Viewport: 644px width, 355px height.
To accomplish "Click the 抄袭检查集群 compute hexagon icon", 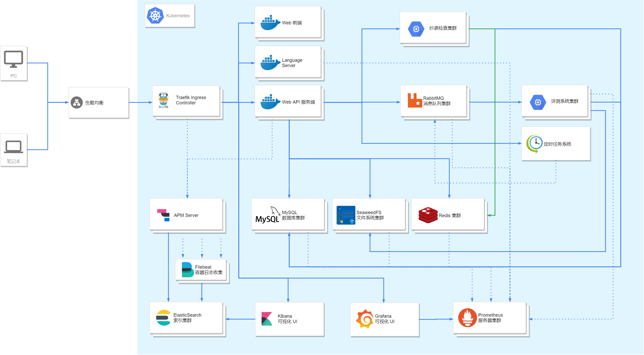I will 416,29.
